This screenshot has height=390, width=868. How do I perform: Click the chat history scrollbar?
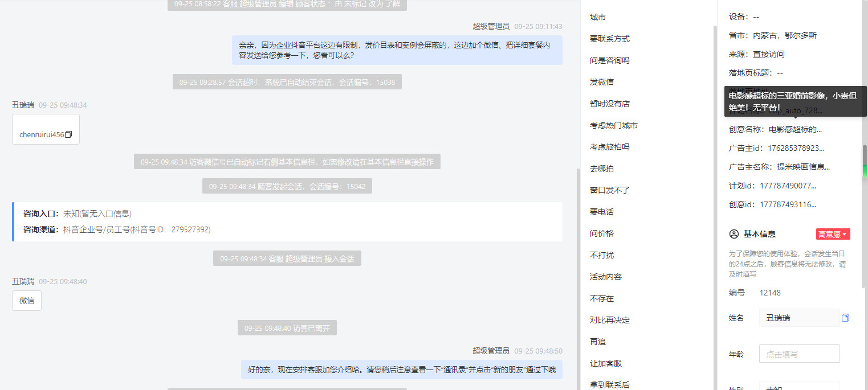[x=577, y=279]
